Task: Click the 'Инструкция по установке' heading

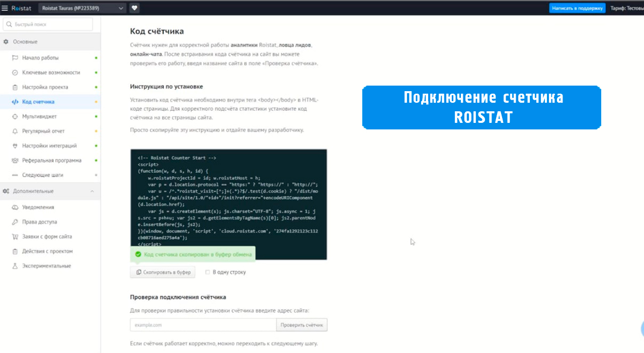Action: [x=167, y=87]
